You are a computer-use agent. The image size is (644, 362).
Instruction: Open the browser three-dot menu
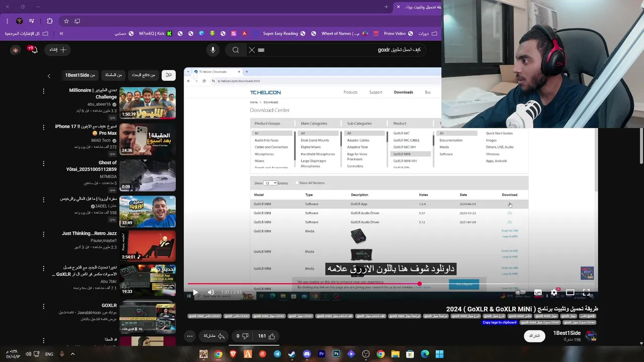(7, 21)
